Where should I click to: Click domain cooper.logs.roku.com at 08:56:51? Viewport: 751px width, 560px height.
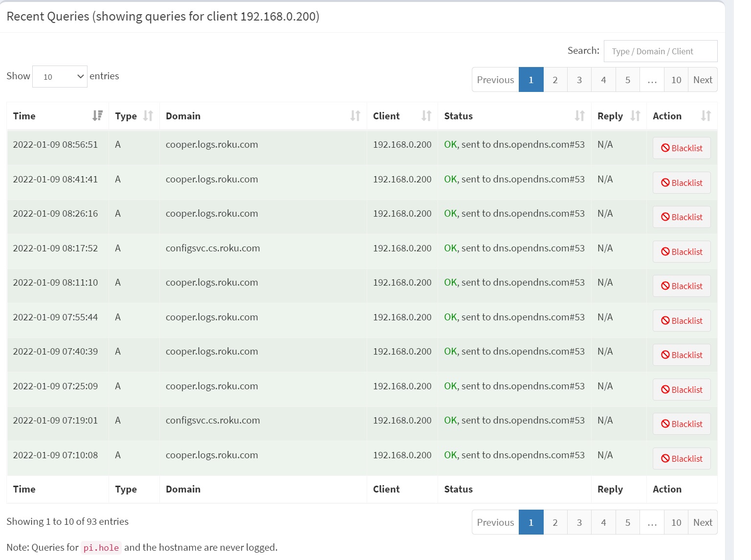coord(212,144)
